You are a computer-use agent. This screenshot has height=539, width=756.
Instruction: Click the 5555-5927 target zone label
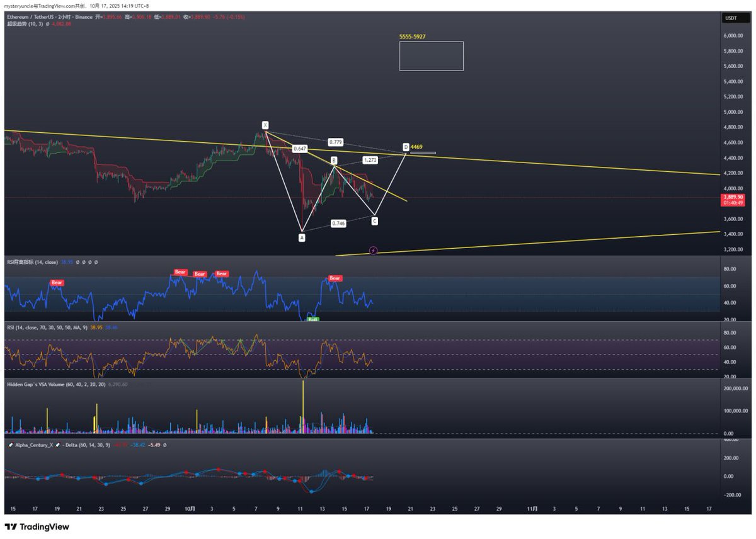412,37
